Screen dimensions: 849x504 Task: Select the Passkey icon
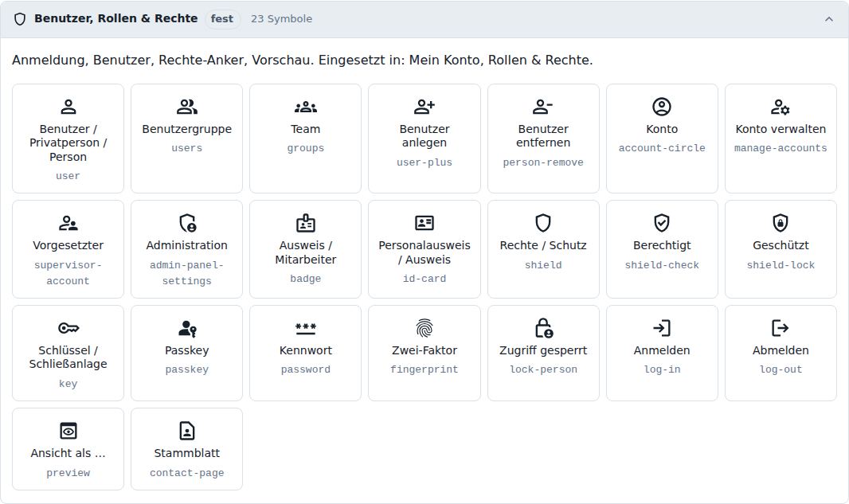point(187,328)
